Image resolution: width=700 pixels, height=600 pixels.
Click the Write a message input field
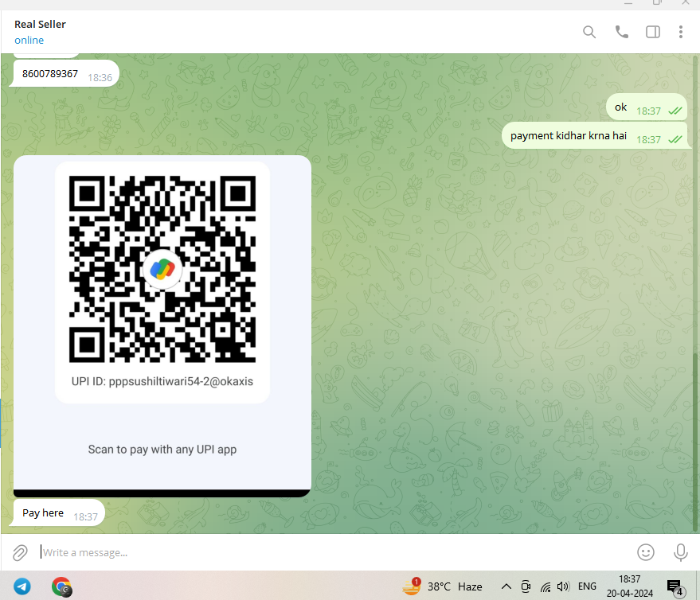click(x=334, y=552)
